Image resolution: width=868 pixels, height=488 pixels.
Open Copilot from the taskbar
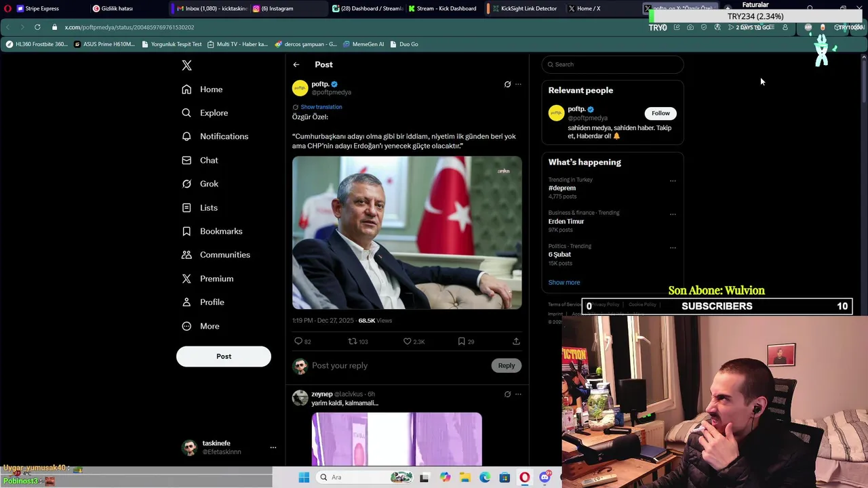pyautogui.click(x=445, y=477)
